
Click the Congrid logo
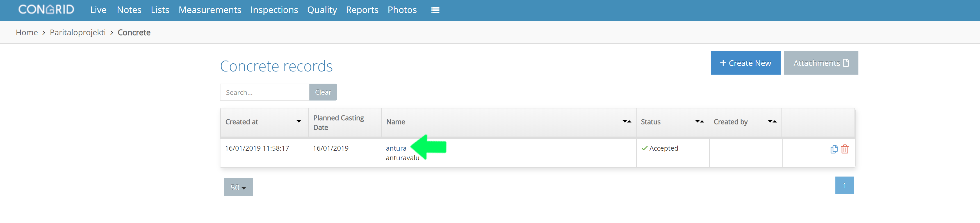click(x=46, y=10)
